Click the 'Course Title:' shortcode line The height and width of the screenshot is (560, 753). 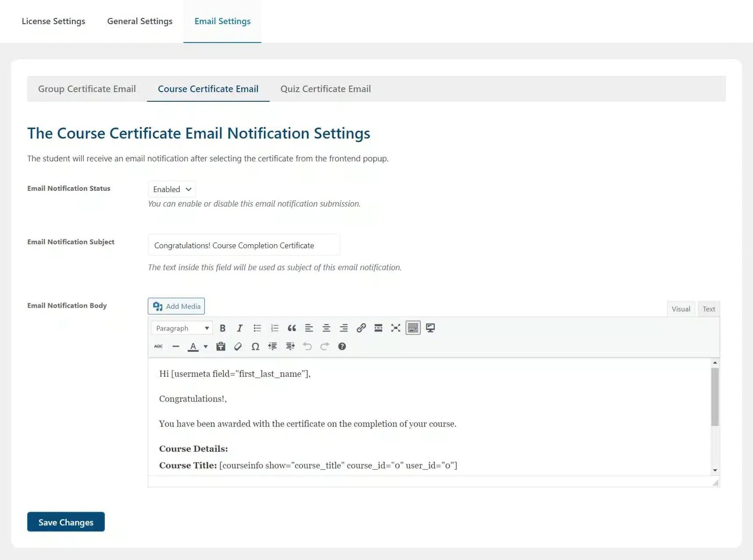click(x=308, y=465)
